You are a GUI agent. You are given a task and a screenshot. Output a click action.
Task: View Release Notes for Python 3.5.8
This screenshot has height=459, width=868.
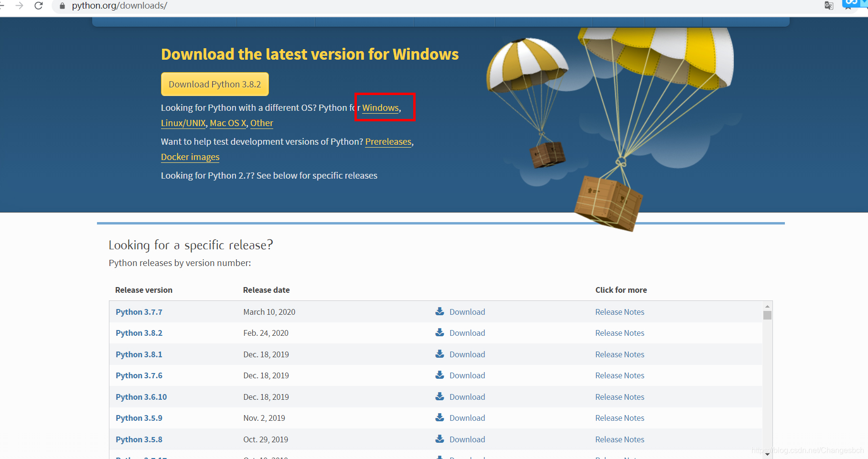click(x=620, y=439)
